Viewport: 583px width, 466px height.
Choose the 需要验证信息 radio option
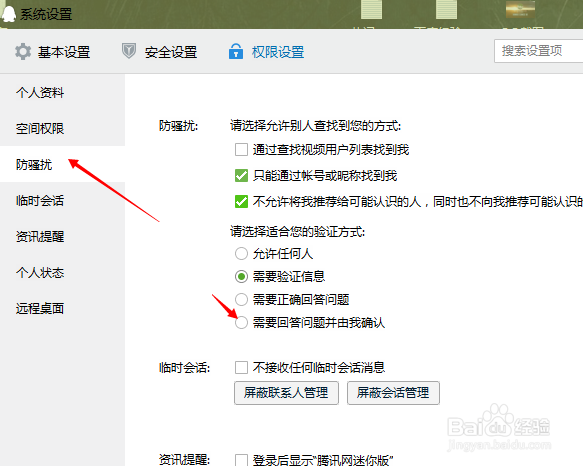coord(241,276)
